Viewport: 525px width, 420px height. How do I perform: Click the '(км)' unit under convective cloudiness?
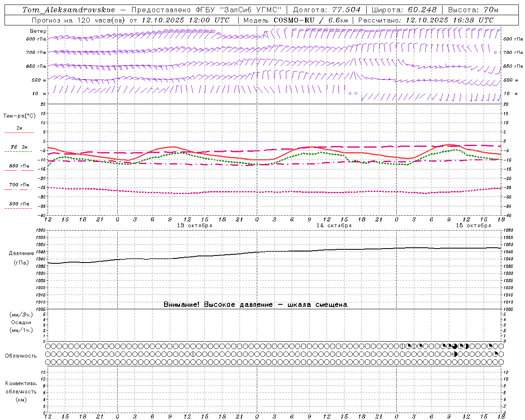[x=21, y=399]
